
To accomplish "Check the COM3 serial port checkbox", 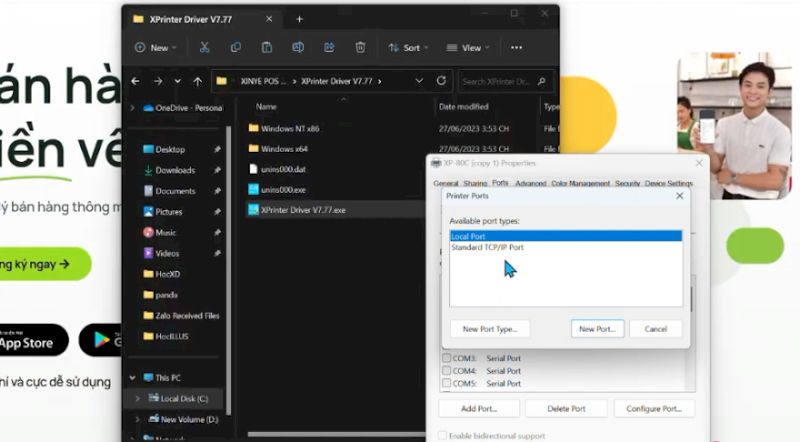I will pos(446,358).
